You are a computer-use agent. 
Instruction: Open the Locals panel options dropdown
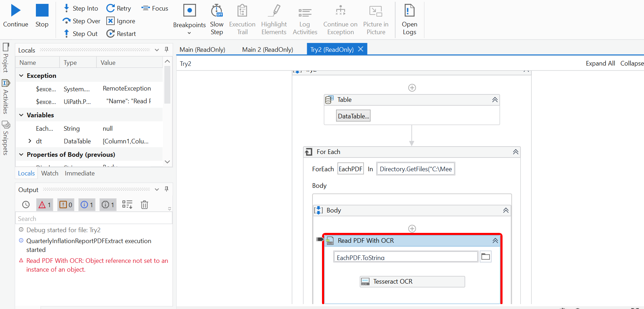click(x=157, y=50)
